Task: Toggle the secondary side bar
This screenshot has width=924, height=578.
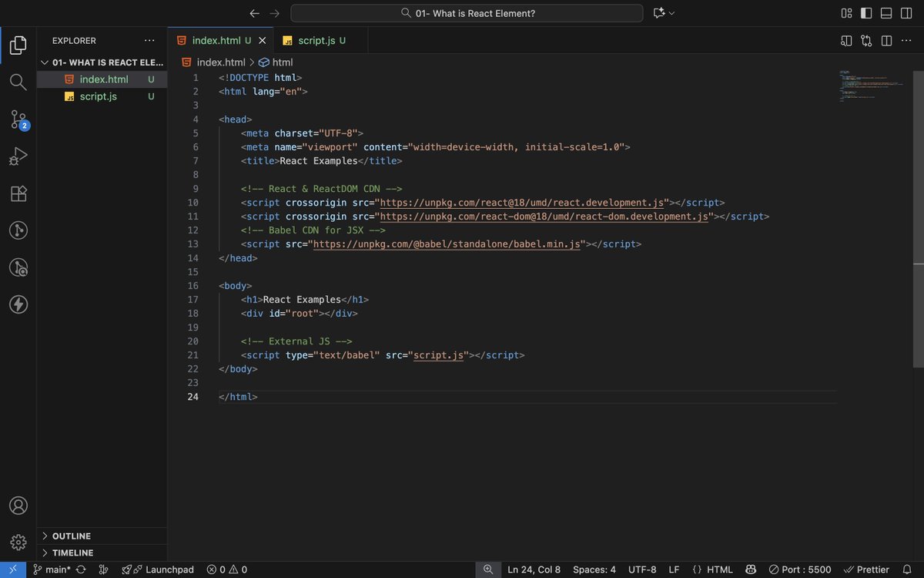Action: pos(906,13)
